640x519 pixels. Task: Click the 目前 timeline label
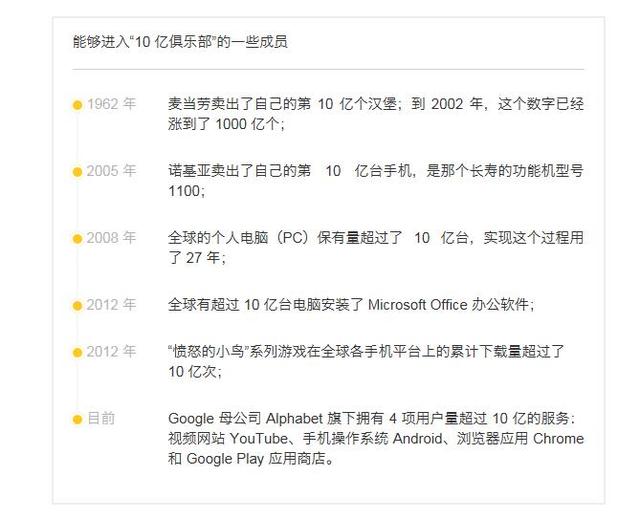[101, 418]
